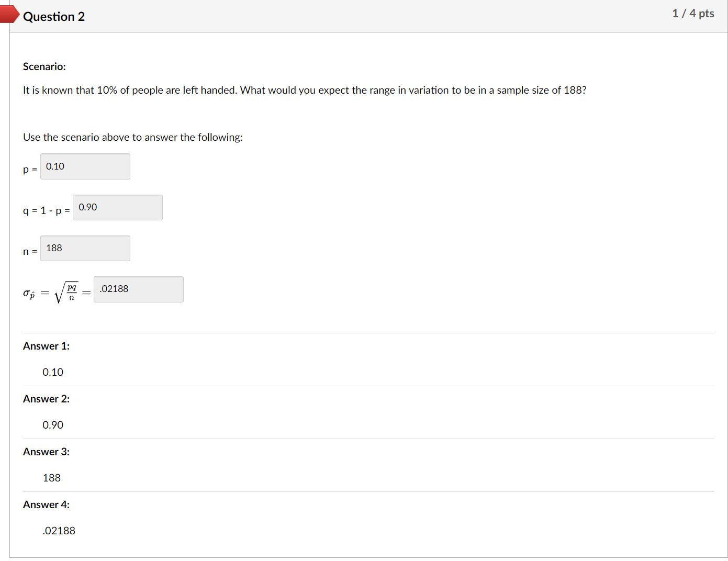Click the 188 value under Answer 3
The height and width of the screenshot is (561, 728).
[x=52, y=478]
